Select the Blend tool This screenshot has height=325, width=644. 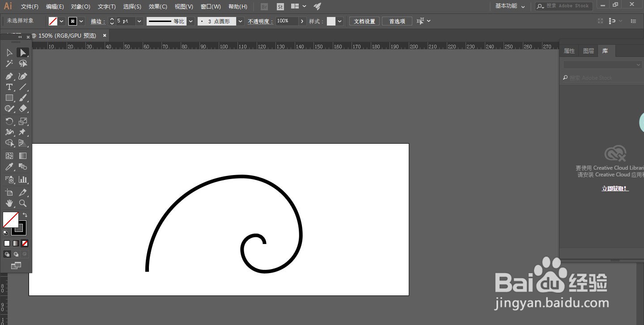click(x=23, y=167)
